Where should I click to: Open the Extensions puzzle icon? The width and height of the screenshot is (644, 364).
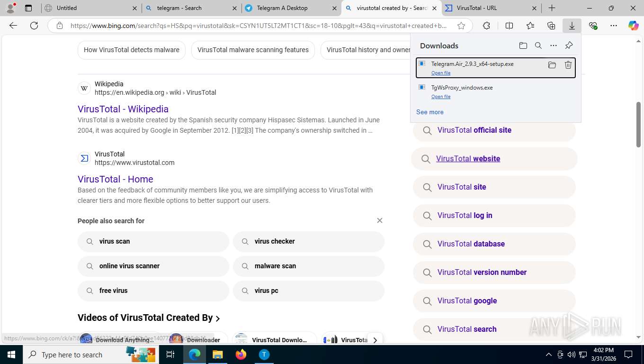pyautogui.click(x=486, y=26)
